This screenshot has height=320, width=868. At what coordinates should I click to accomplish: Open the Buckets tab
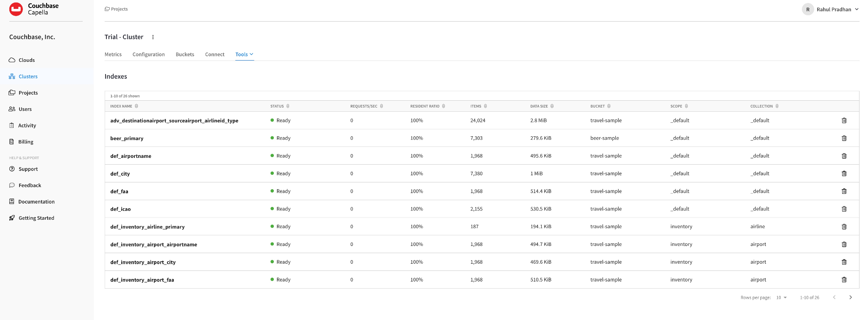[185, 55]
